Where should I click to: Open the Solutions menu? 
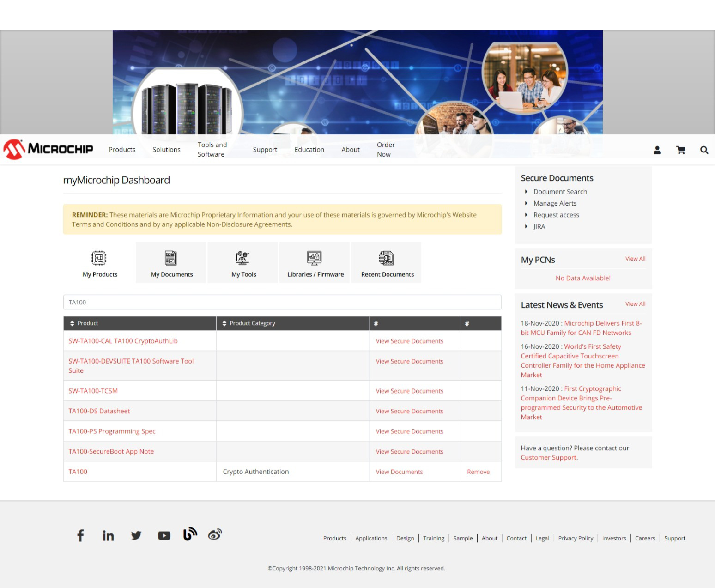(166, 150)
